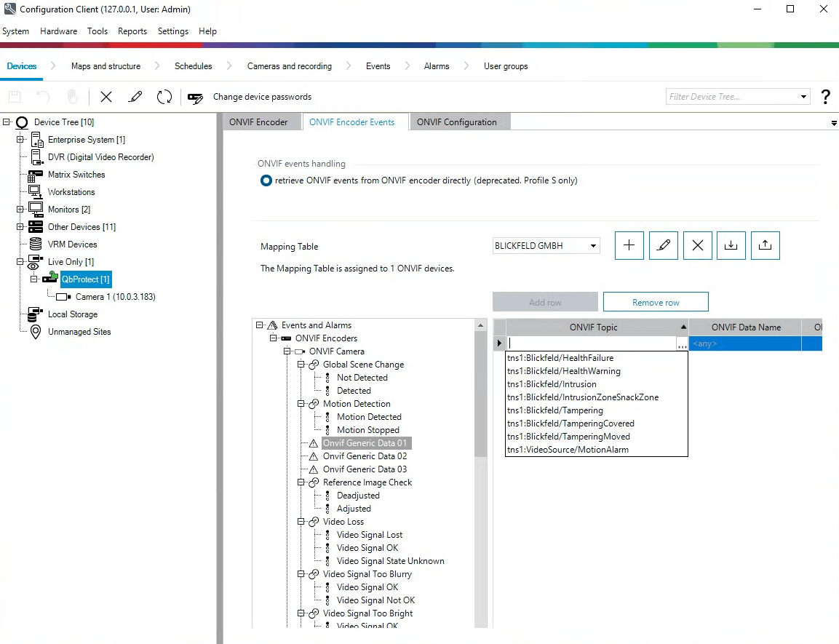Click the toolbar rename pencil icon
Screen dimensions: 839x644
pos(135,97)
